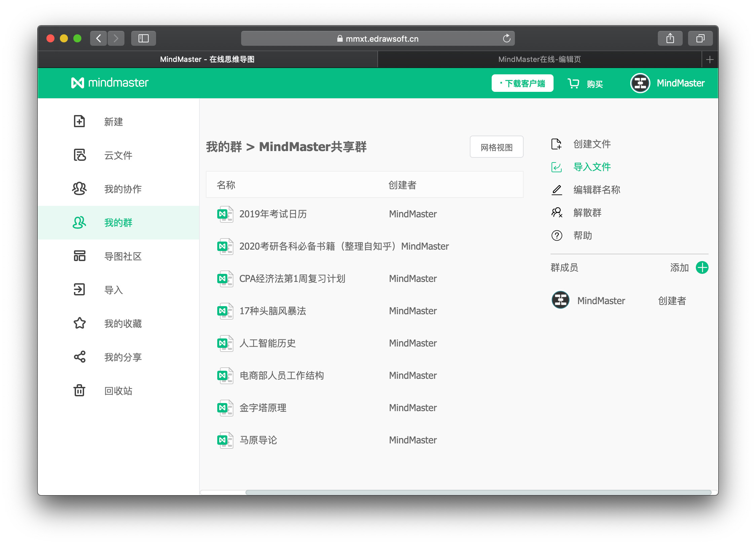Viewport: 756px width, 545px height.
Task: Open file 电商部人员工作结构
Action: click(282, 375)
